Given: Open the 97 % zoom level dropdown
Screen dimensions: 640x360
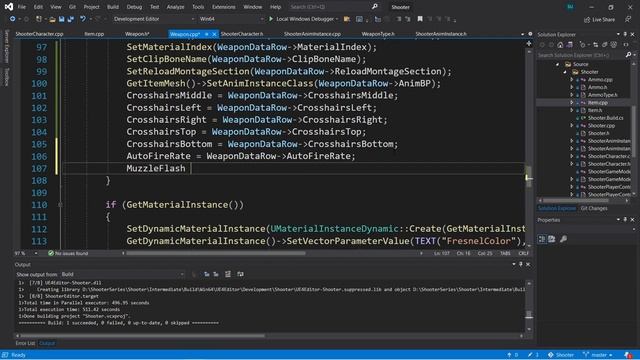Looking at the screenshot, I should pyautogui.click(x=26, y=253).
